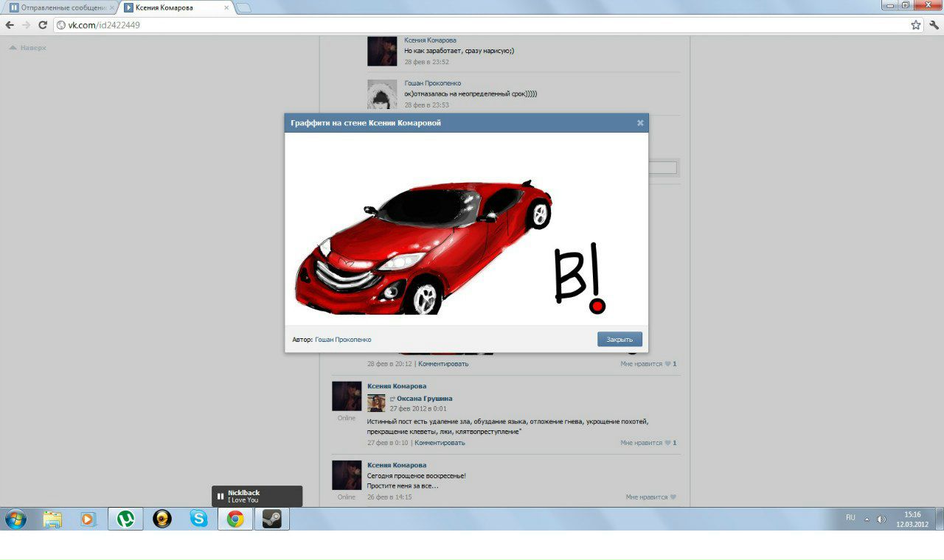Click the Закрыть button
The width and height of the screenshot is (944, 560).
[619, 340]
